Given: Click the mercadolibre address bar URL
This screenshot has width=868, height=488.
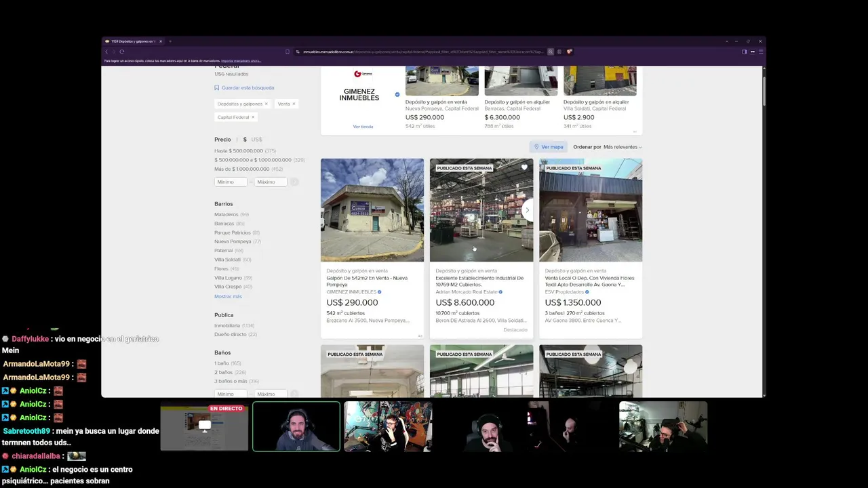Looking at the screenshot, I should point(422,52).
